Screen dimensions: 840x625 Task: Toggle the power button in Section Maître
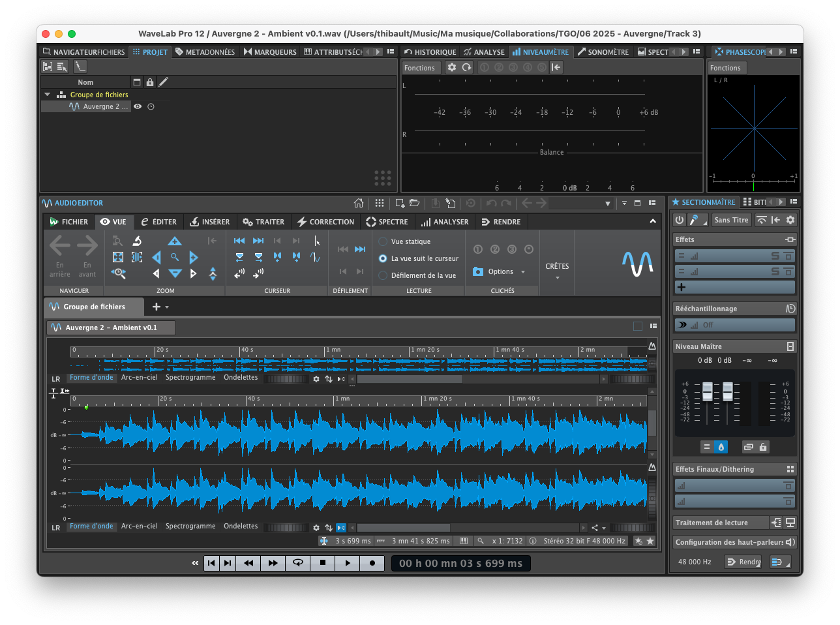click(679, 220)
